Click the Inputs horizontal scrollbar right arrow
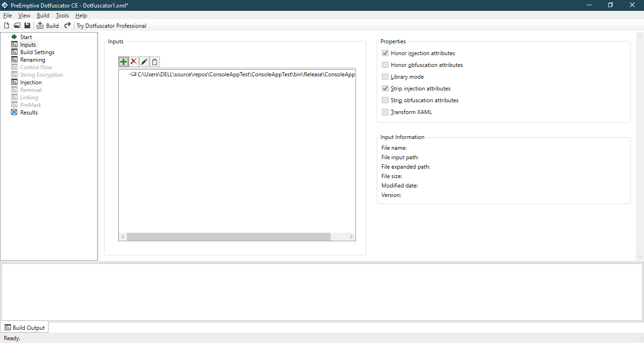The image size is (644, 343). 351,237
